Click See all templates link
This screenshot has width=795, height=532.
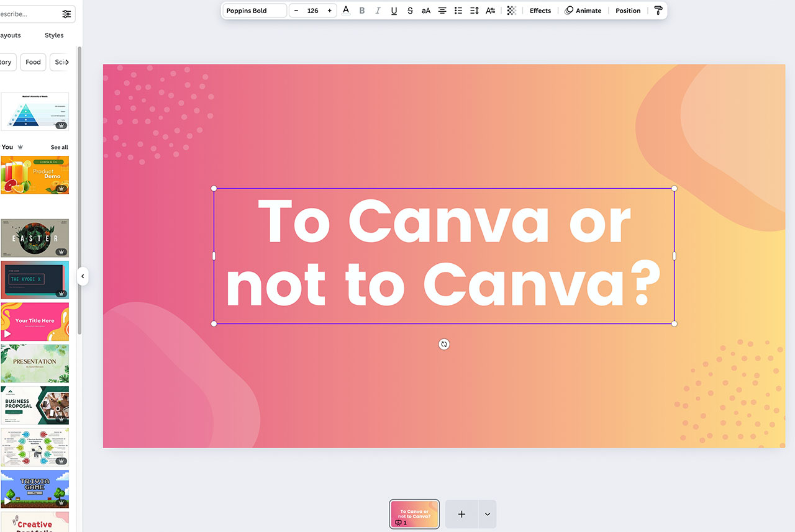pyautogui.click(x=60, y=147)
